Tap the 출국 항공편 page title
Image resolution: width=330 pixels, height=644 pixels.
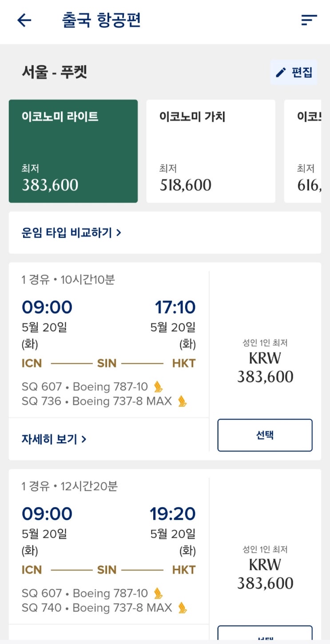point(101,20)
